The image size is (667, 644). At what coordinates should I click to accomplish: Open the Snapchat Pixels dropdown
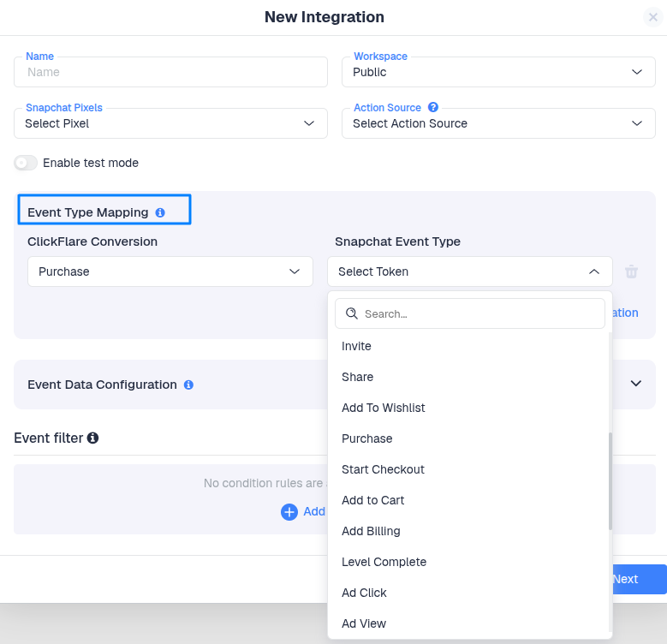(x=170, y=123)
